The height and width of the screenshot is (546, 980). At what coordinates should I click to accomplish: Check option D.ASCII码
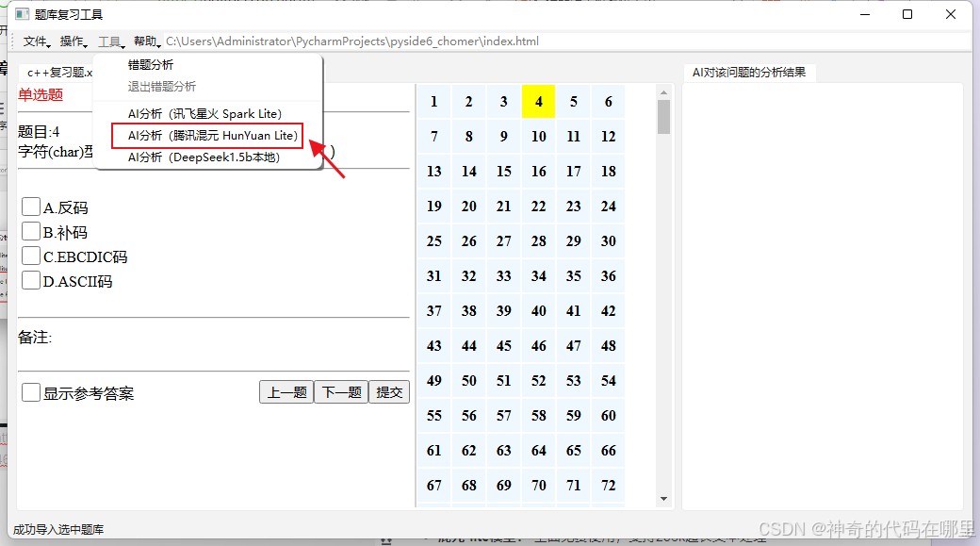tap(30, 280)
